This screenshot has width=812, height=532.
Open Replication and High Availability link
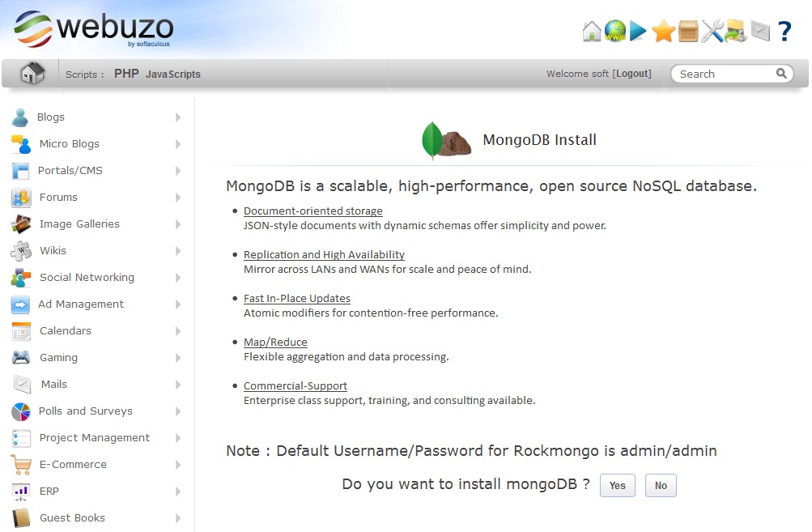click(x=324, y=254)
